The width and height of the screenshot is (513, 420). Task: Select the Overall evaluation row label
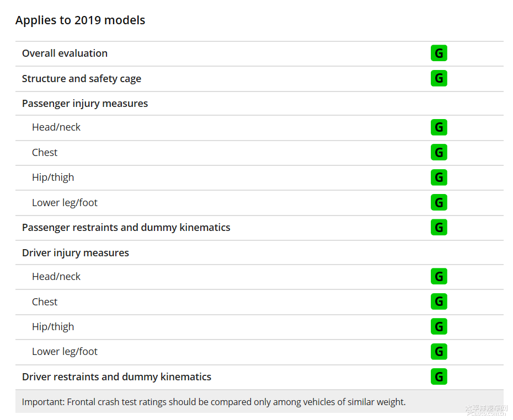tap(65, 53)
